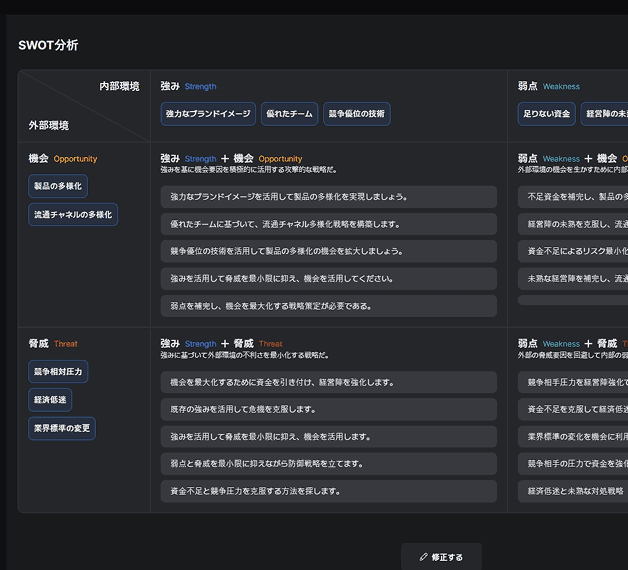628x570 pixels.
Task: Select the 製品の多様化 opportunity tag
Action: pos(58,186)
